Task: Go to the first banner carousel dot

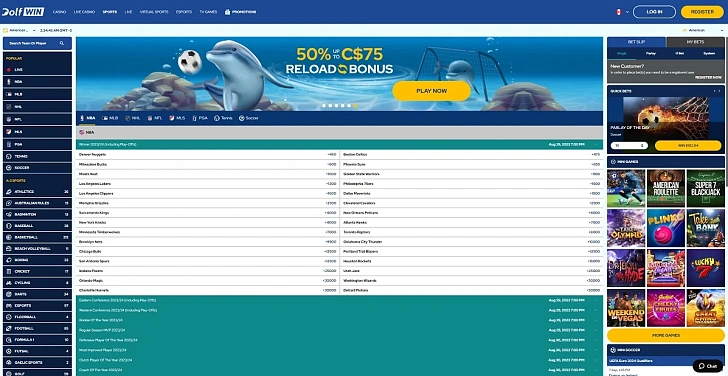Action: tap(325, 105)
